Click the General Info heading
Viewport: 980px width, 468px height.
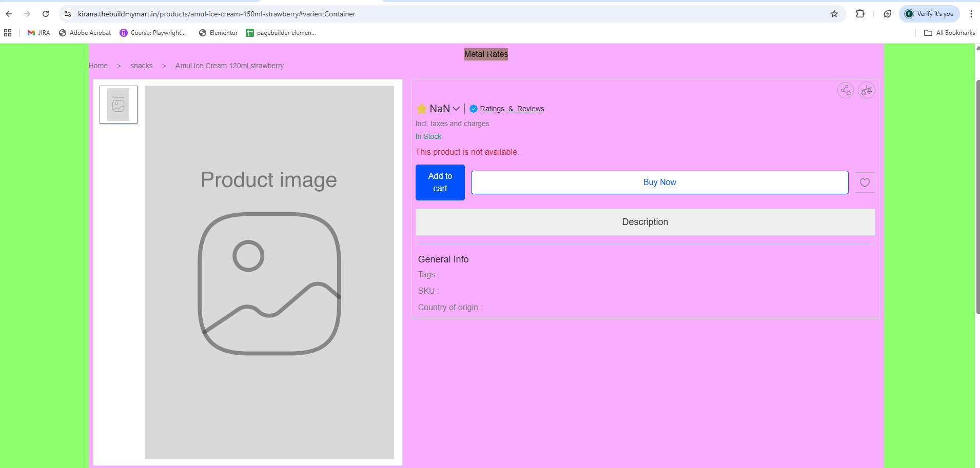coord(443,259)
